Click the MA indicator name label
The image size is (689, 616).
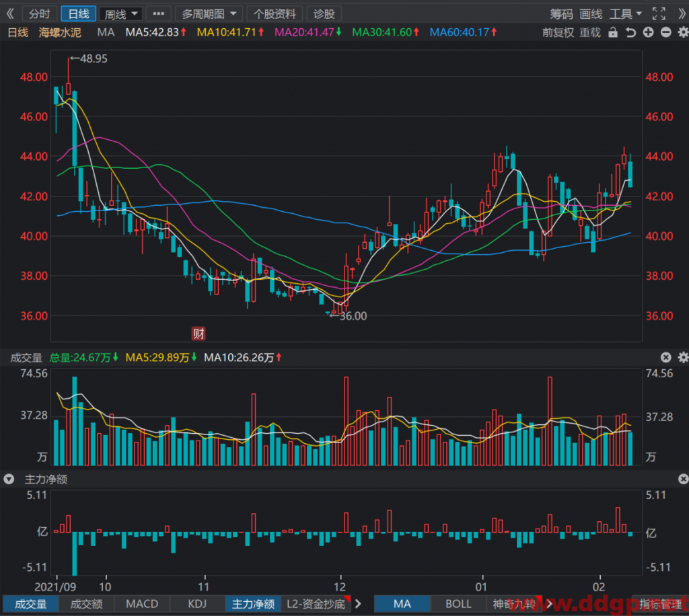106,32
